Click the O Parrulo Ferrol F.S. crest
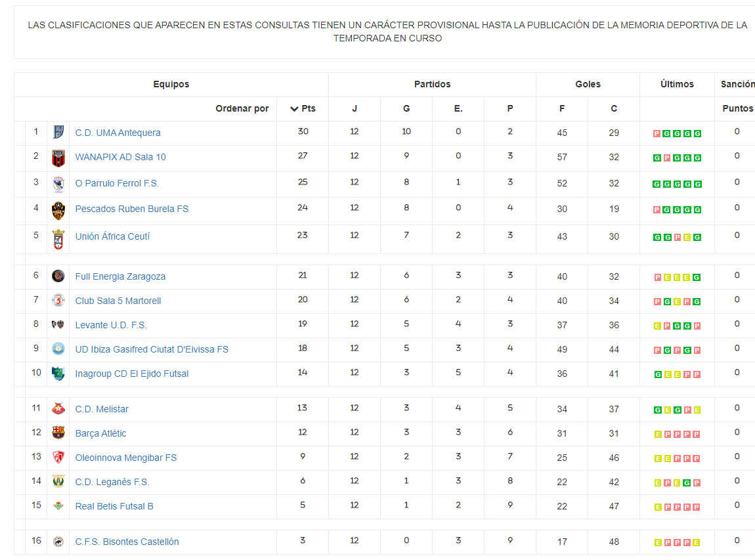The height and width of the screenshot is (560, 755). (x=58, y=184)
